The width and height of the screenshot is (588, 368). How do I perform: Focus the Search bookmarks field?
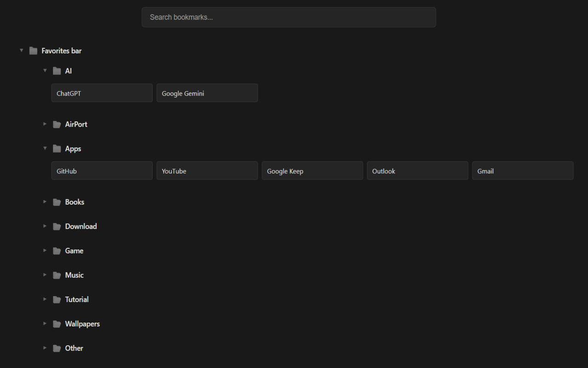tap(289, 17)
